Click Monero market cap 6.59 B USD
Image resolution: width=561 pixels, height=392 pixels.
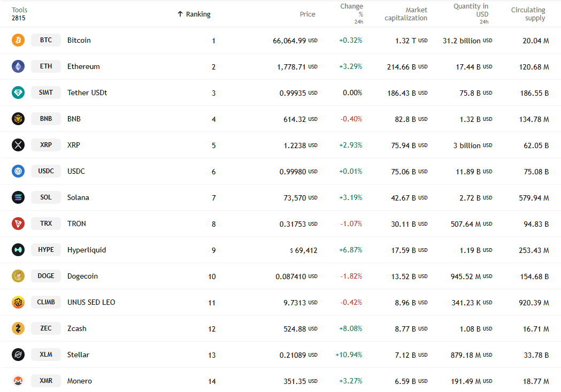pyautogui.click(x=411, y=381)
